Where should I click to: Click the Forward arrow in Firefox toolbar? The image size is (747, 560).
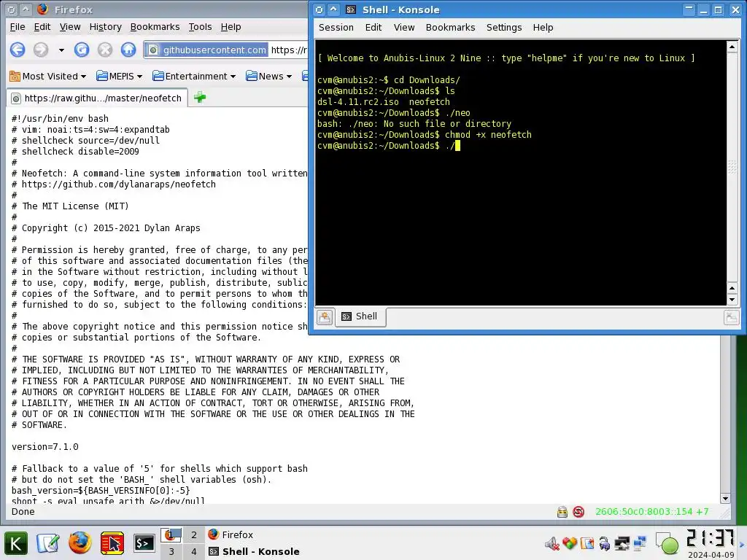pos(41,50)
